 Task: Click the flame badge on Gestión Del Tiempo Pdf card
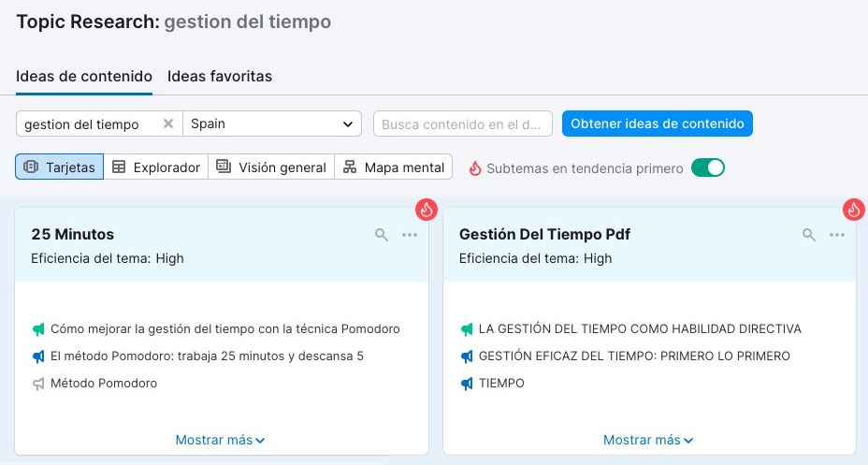(853, 210)
